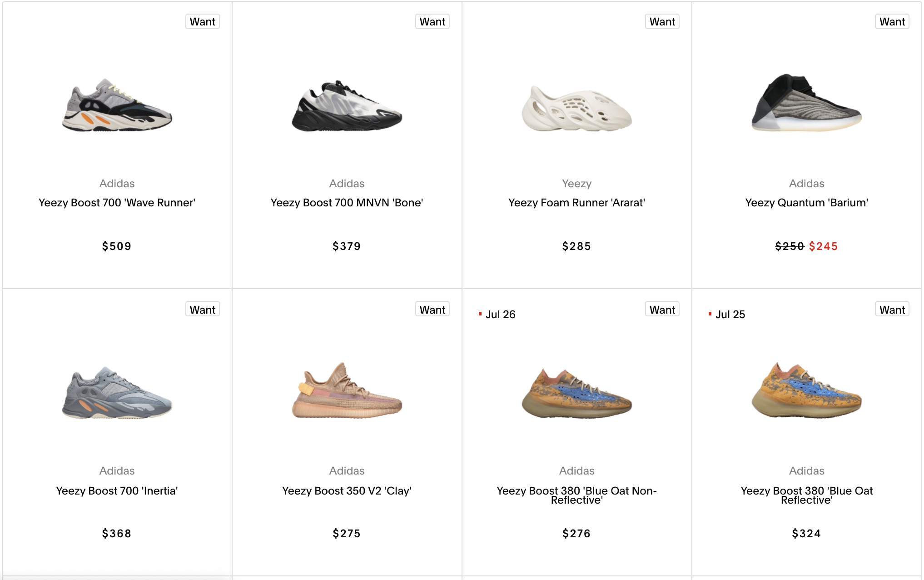Click the Wave Runner sneaker image
924x580 pixels.
117,105
